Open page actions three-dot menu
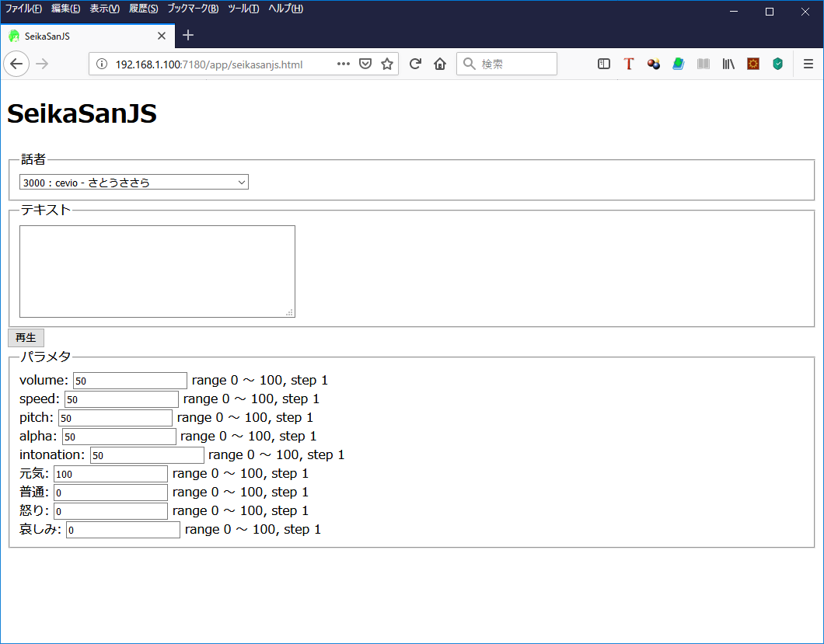This screenshot has height=644, width=824. click(x=343, y=64)
